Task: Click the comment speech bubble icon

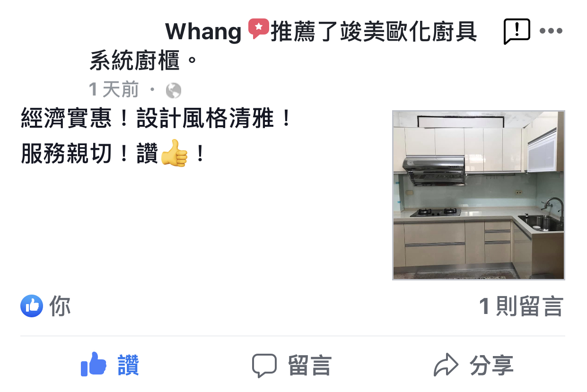Action: (264, 366)
